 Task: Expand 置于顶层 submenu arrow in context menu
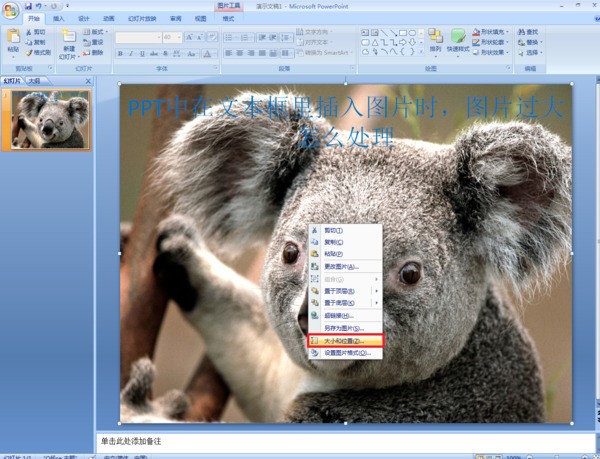tap(376, 291)
